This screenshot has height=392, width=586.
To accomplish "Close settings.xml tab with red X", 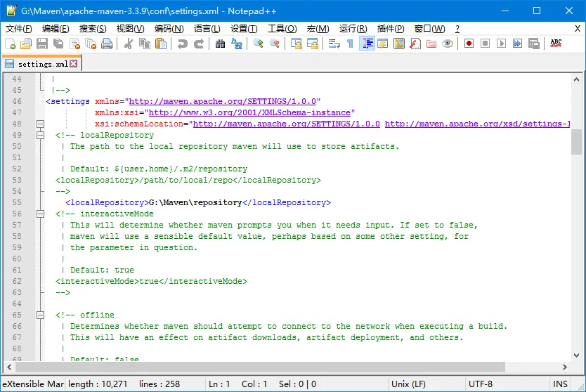I will pyautogui.click(x=74, y=63).
